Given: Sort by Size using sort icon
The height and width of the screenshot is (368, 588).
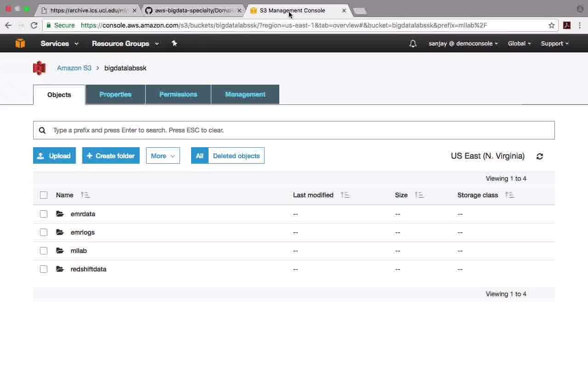Looking at the screenshot, I should [419, 195].
